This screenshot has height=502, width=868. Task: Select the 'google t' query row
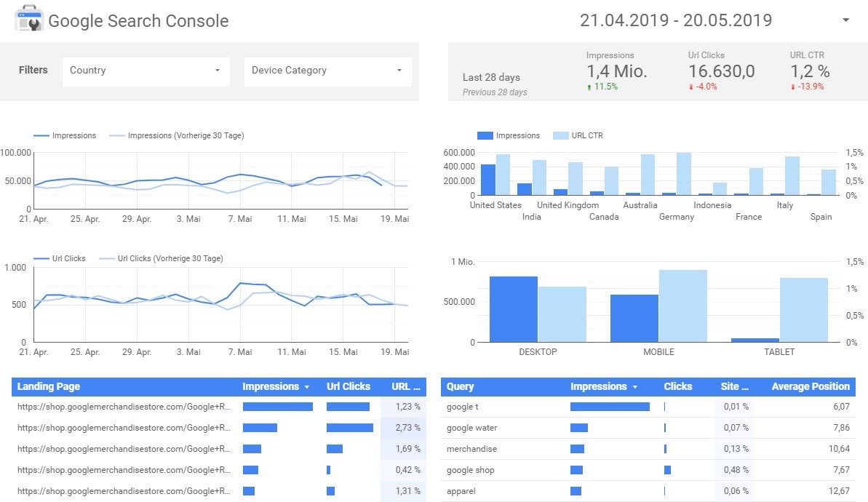tap(648, 407)
